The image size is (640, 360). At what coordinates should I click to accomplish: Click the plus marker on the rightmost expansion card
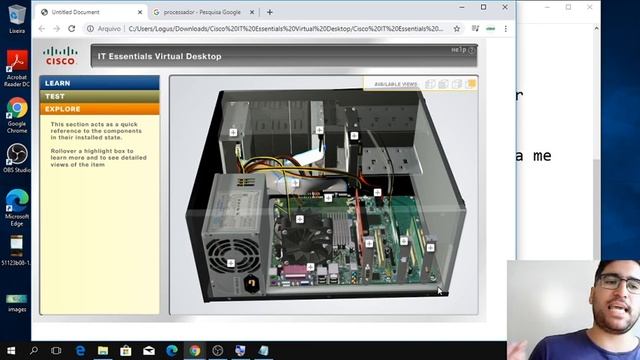tap(430, 248)
